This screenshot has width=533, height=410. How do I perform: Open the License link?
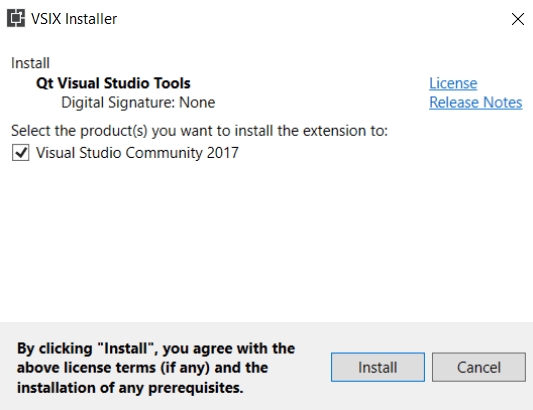453,83
